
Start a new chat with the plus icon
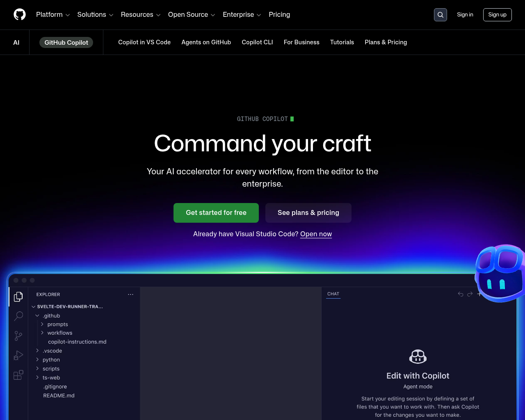click(x=479, y=294)
